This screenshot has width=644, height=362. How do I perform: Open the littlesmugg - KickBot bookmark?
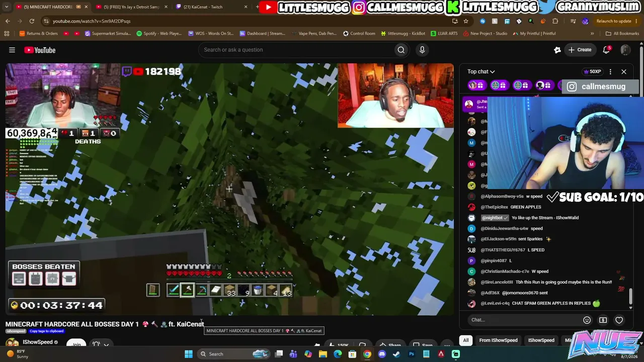coord(403,34)
